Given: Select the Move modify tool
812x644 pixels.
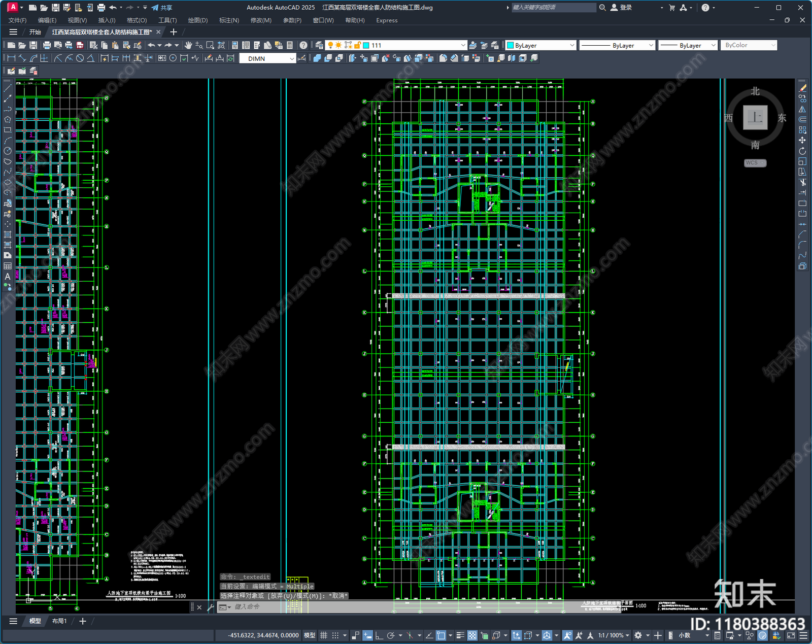Looking at the screenshot, I should [x=802, y=140].
